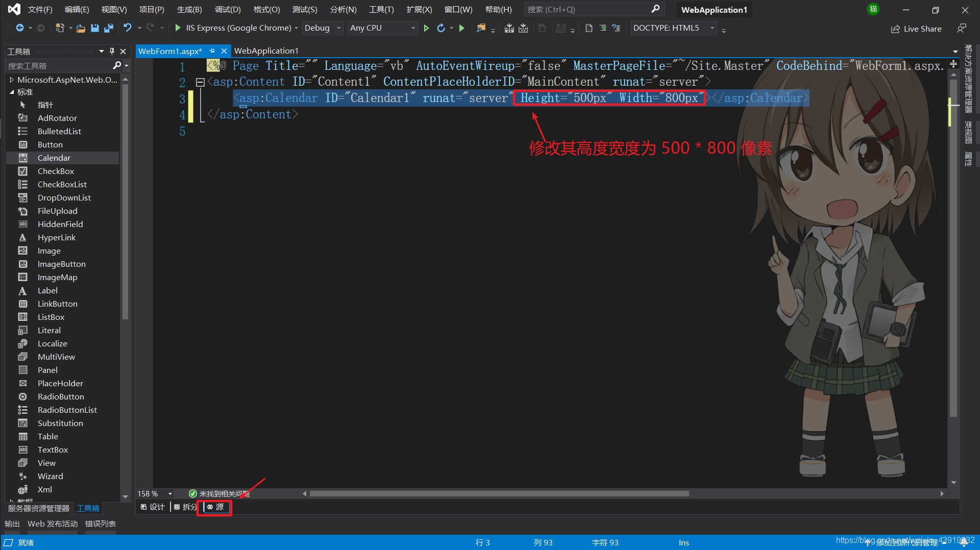The height and width of the screenshot is (550, 980).
Task: Click the Save All icon
Action: click(108, 28)
